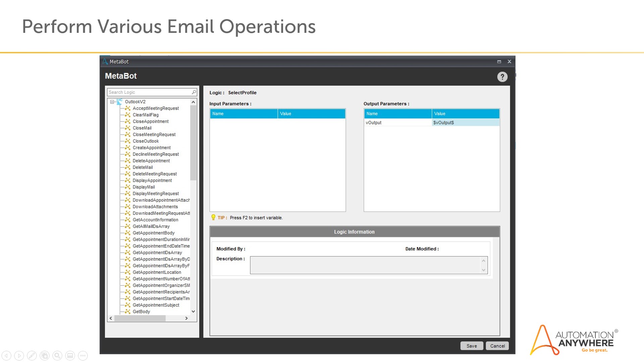Screen dimensions: 644x362
Task: Toggle subtitles icon in slideshow controls
Action: tap(70, 355)
